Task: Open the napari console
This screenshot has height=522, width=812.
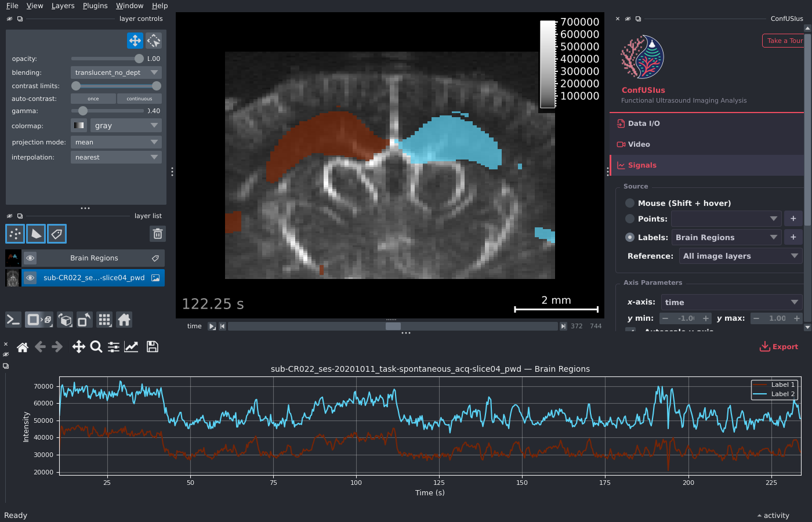Action: (13, 320)
